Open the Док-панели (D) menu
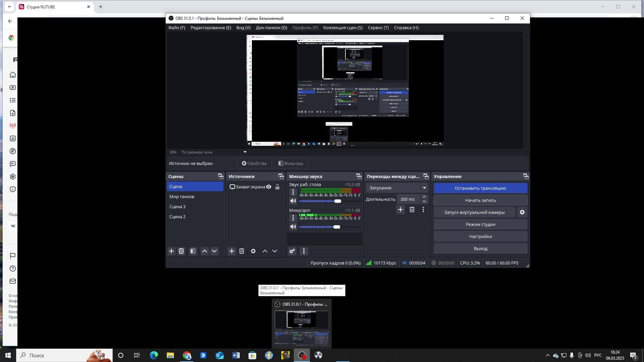Screen dimensions: 644x362 click(x=271, y=27)
